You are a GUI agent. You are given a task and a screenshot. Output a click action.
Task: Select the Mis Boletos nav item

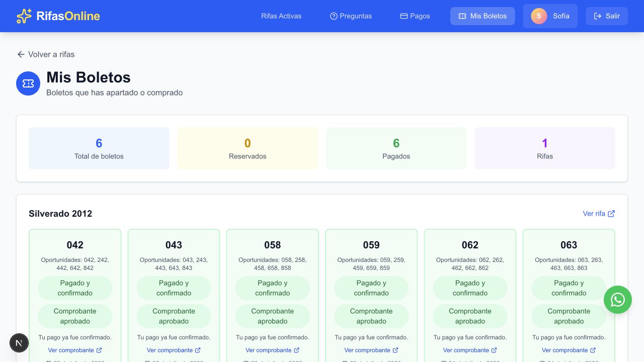tap(482, 16)
